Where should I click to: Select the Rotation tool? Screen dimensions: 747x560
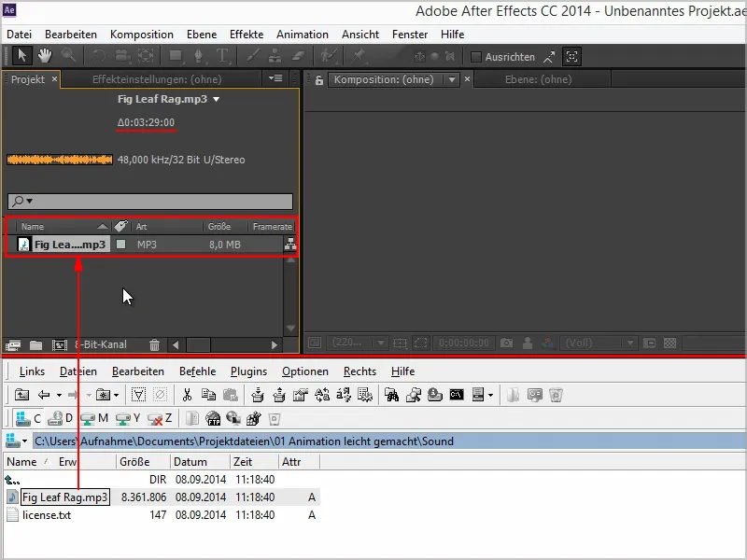tap(99, 56)
